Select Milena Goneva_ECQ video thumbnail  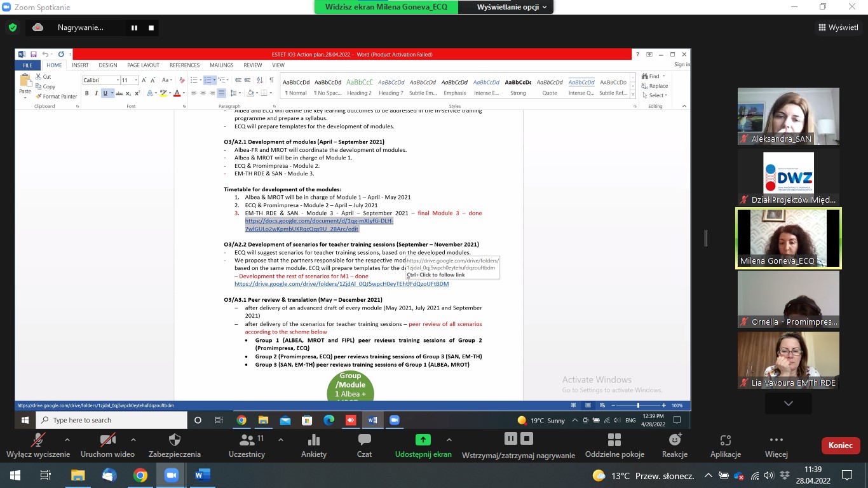click(x=788, y=238)
